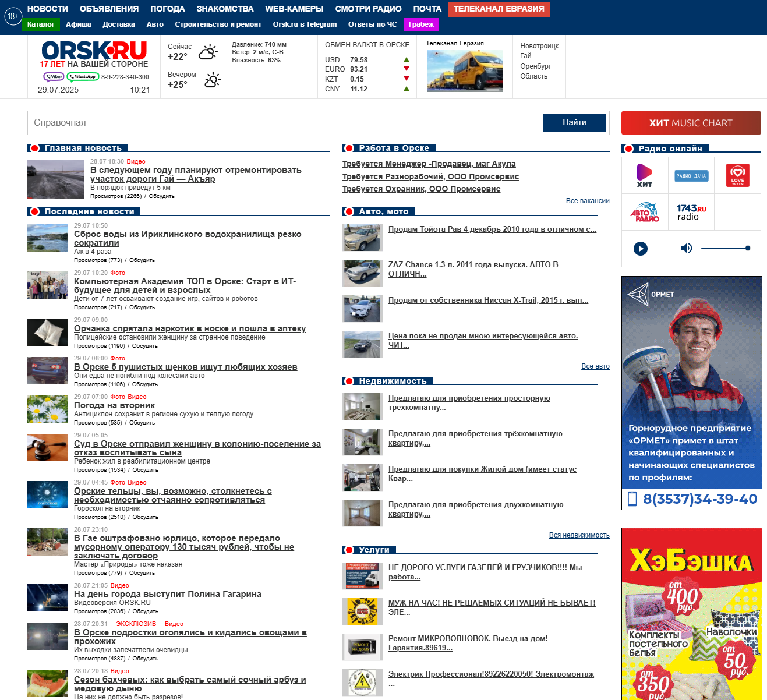Open the Менеджер-Продавец job vacancy

tap(429, 164)
